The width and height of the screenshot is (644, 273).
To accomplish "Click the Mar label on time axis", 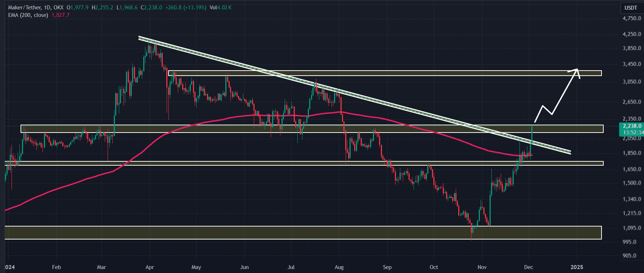I will 102,267.
